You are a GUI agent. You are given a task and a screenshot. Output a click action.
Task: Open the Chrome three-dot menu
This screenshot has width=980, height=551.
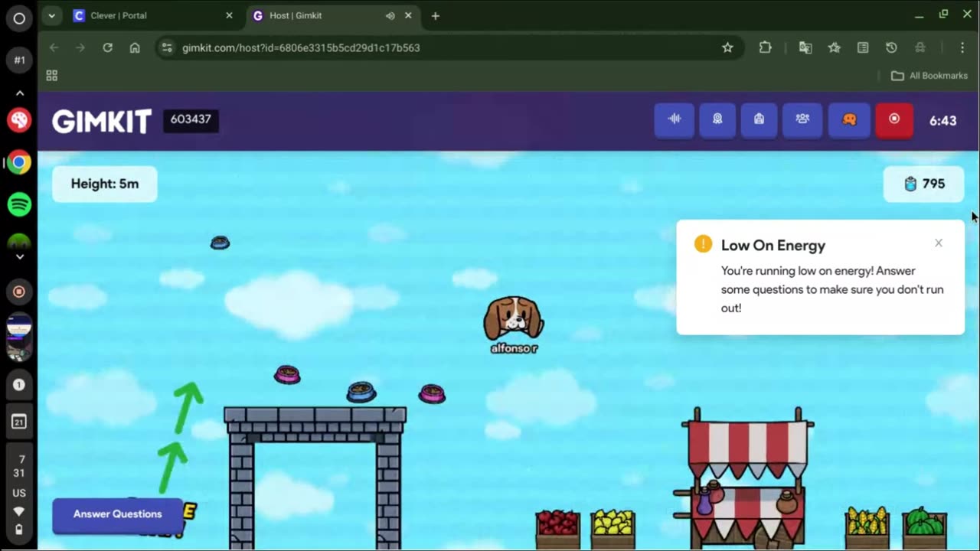tap(962, 47)
